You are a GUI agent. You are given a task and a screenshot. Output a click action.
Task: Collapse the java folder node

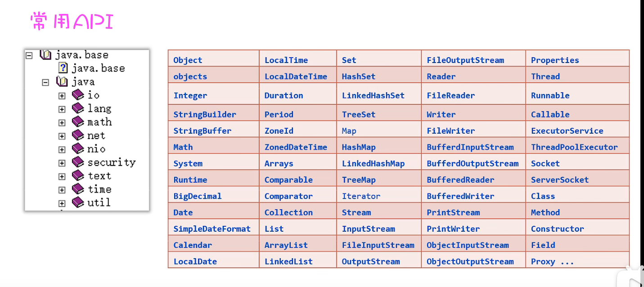click(45, 82)
